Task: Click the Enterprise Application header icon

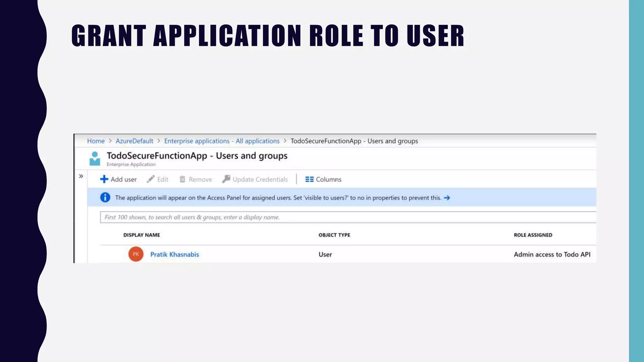Action: (x=95, y=158)
